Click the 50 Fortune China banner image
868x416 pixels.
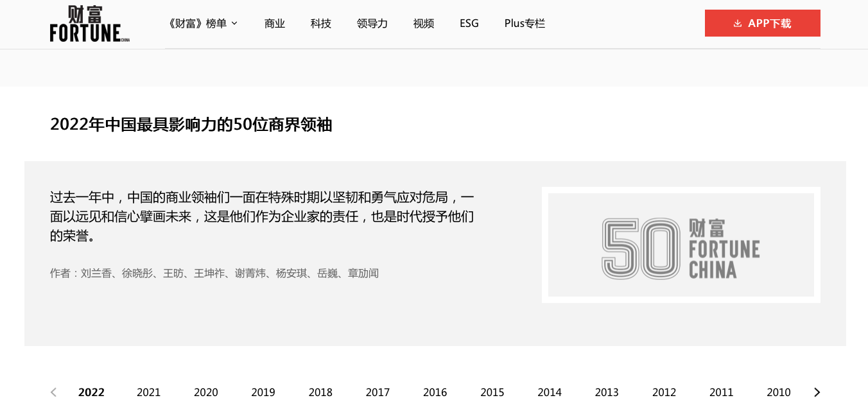681,245
